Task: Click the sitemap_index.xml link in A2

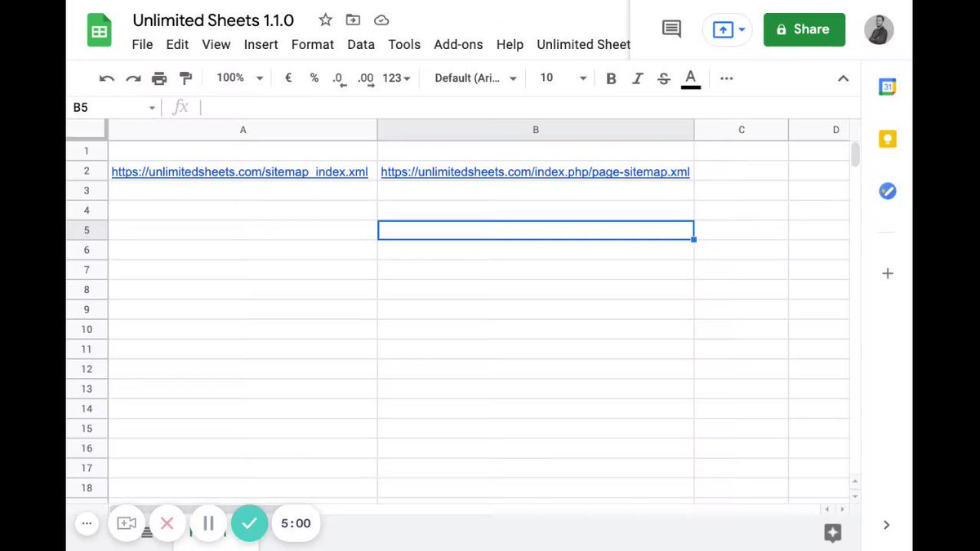Action: 240,172
